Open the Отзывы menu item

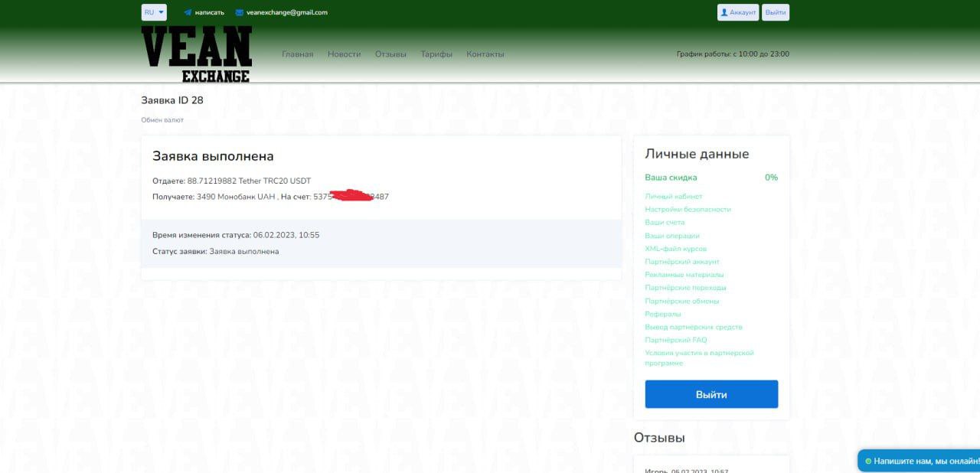click(390, 54)
